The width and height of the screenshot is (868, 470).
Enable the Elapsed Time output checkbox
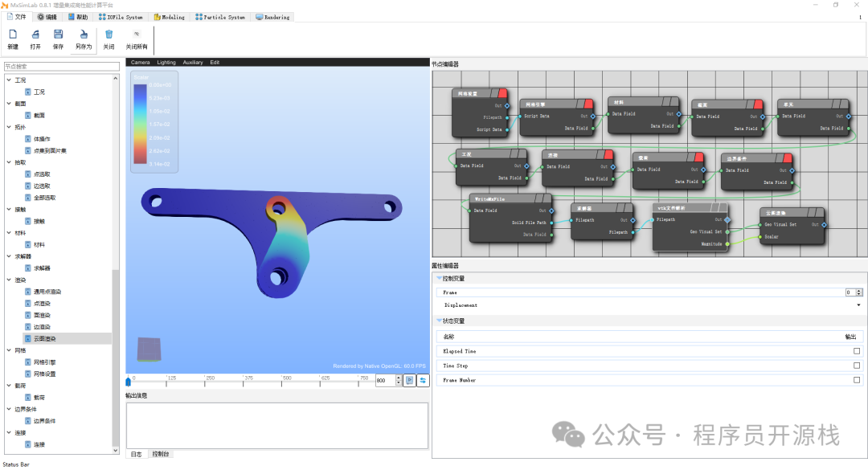pyautogui.click(x=857, y=351)
